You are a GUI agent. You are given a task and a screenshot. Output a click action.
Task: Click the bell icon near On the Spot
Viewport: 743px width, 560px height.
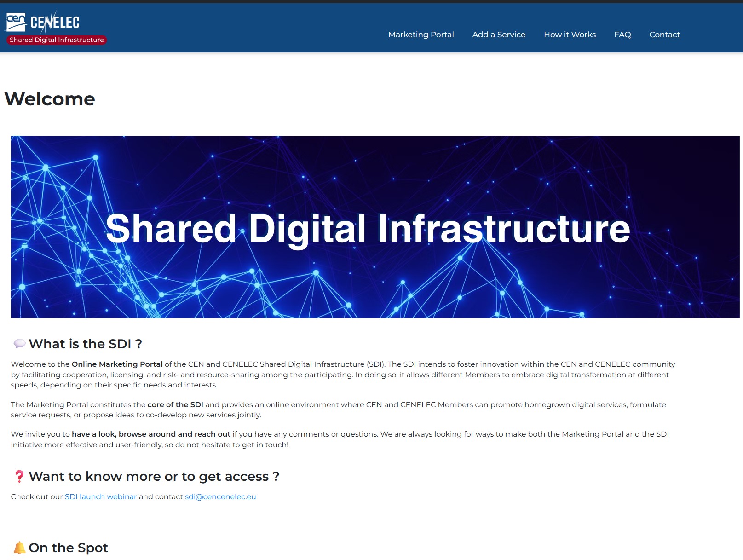pyautogui.click(x=19, y=548)
